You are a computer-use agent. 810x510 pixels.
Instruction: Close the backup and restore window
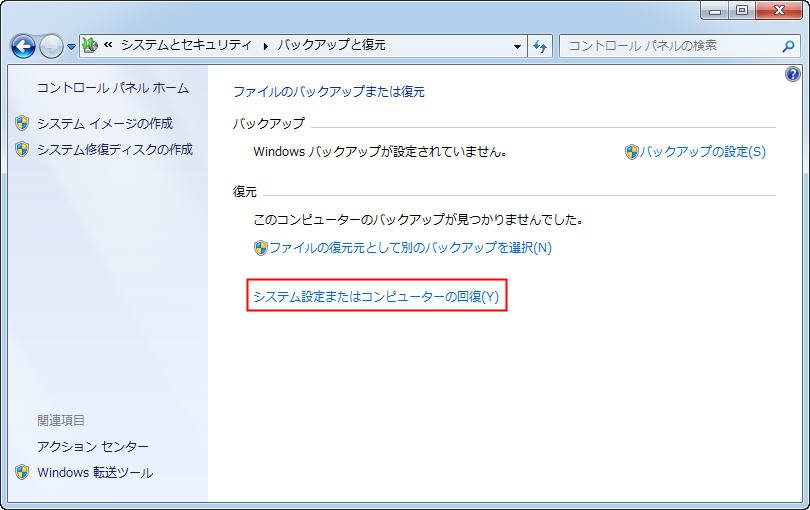[780, 10]
